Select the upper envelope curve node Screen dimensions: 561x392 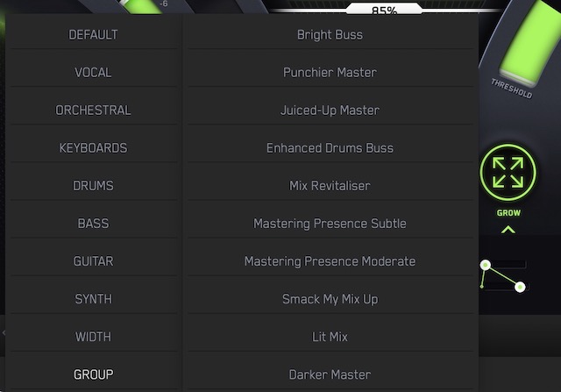(x=485, y=265)
